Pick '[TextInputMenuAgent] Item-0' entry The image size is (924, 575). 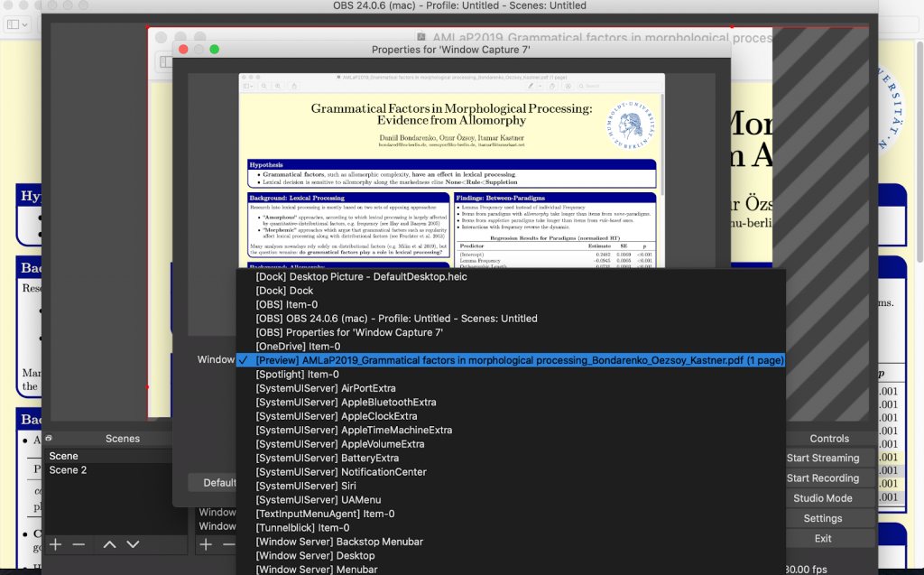(511, 515)
